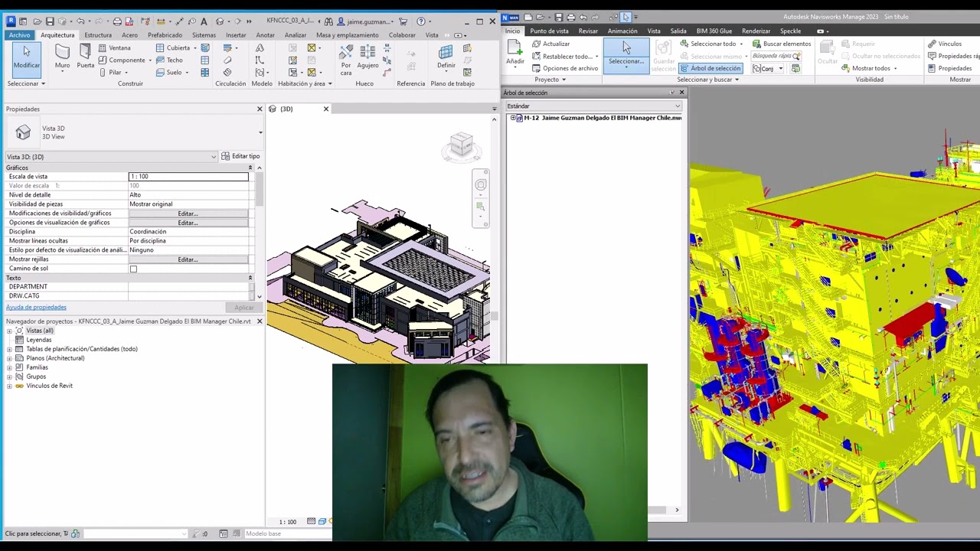Select the Techo ceiling tool
Screen dimensions: 980x551
[x=169, y=60]
